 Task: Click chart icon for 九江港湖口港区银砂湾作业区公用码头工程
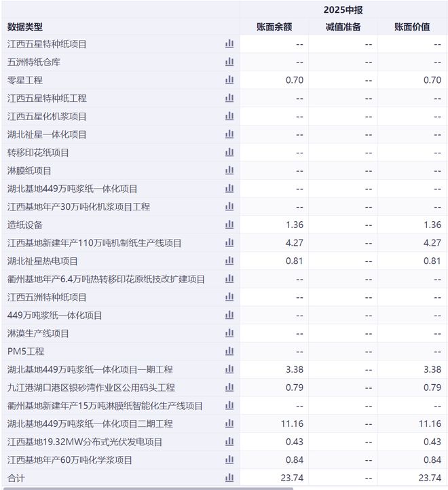[x=229, y=388]
